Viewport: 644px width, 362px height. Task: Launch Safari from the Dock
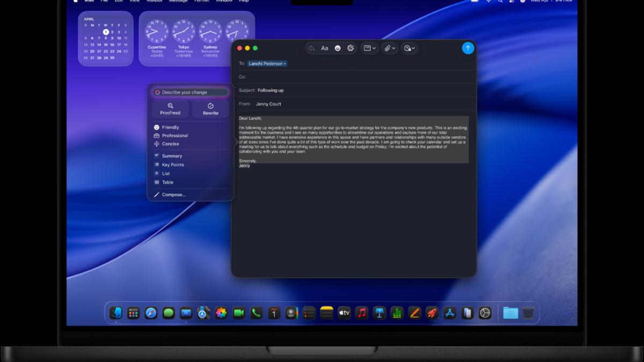[x=151, y=313]
